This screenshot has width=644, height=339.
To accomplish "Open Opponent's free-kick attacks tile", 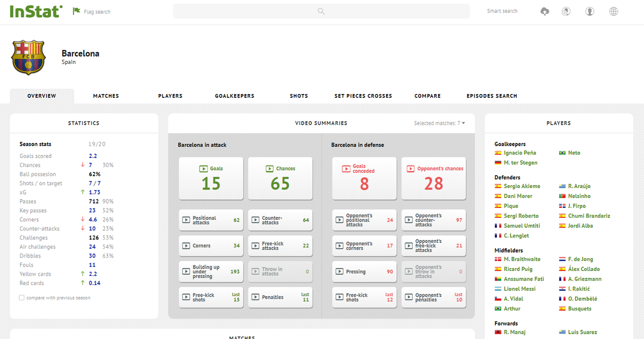I will tap(434, 246).
